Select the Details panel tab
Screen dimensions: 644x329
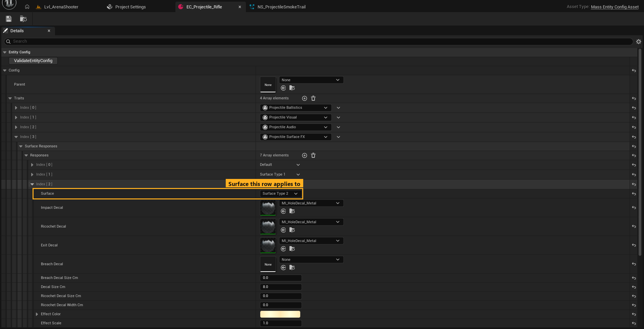coord(17,31)
